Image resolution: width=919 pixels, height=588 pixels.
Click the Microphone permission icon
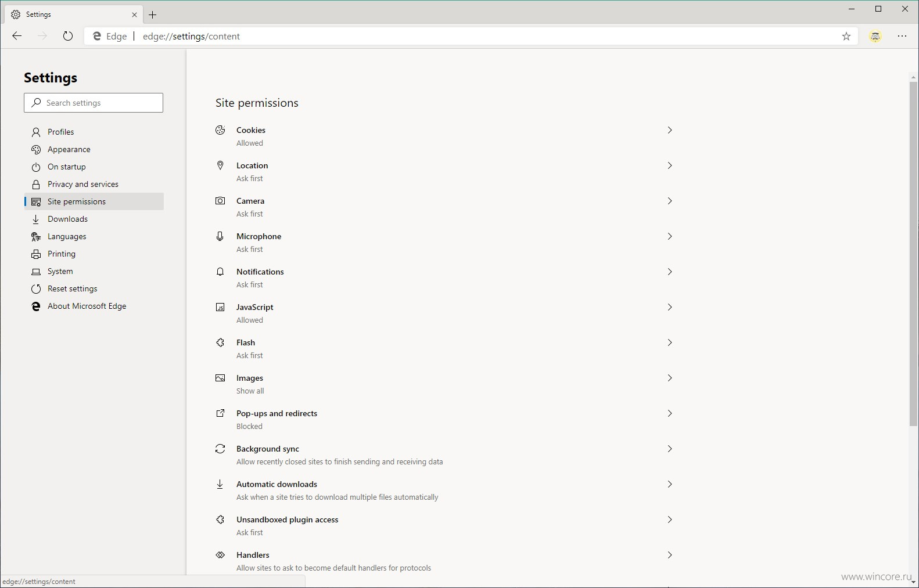click(220, 236)
